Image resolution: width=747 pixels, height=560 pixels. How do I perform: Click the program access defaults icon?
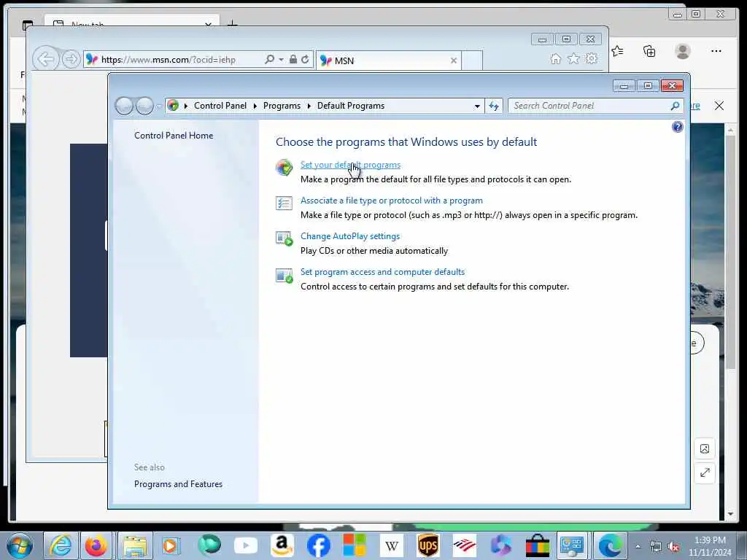click(284, 275)
